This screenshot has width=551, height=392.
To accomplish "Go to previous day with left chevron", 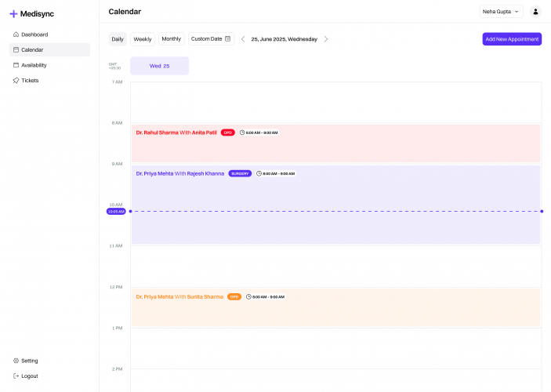I will coord(243,39).
